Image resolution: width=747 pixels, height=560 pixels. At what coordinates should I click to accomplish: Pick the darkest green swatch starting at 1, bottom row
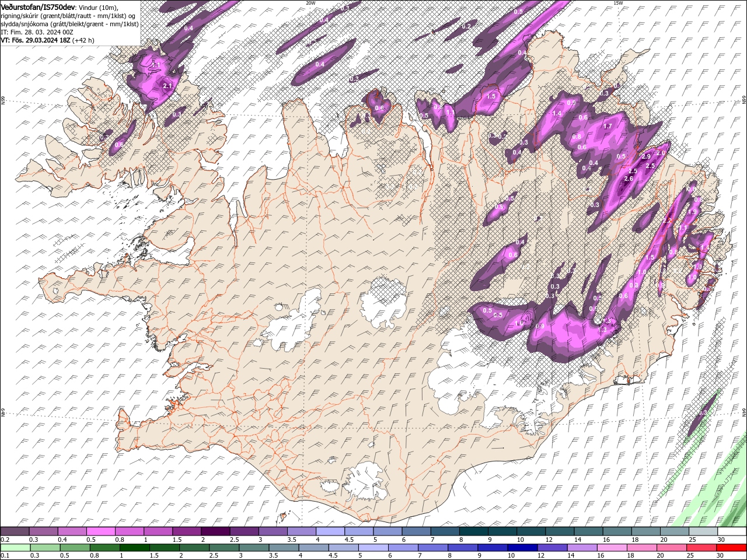(x=134, y=548)
